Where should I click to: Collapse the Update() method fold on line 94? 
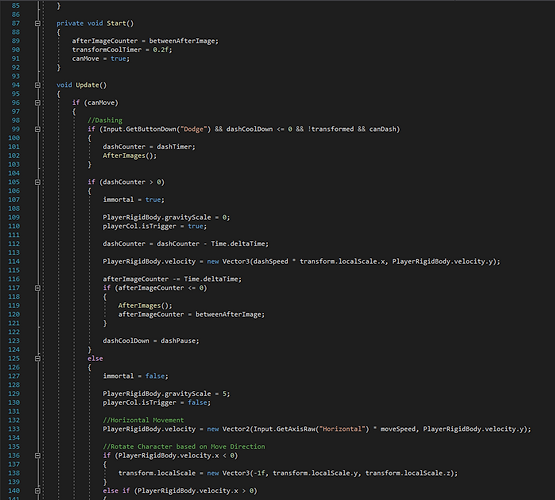38,85
